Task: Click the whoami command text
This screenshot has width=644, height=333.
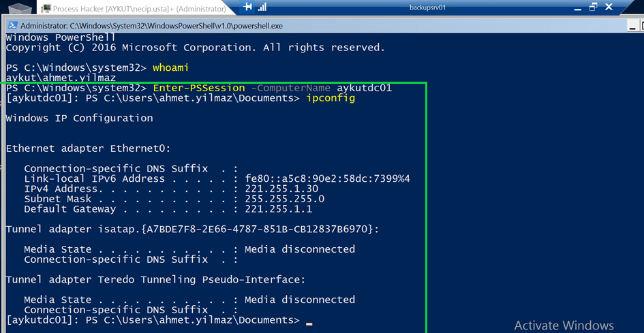Action: click(170, 68)
